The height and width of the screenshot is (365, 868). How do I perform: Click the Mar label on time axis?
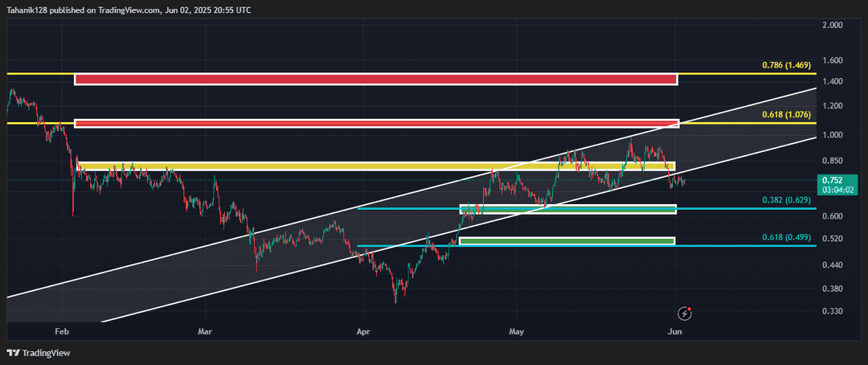pyautogui.click(x=206, y=332)
